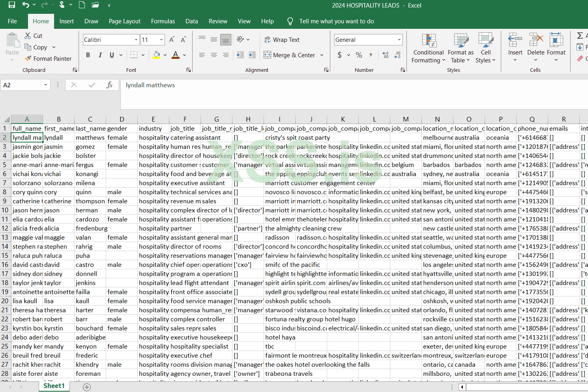Click the Increase Decimal icon
Viewport: 588px width, 392px height.
[x=385, y=55]
